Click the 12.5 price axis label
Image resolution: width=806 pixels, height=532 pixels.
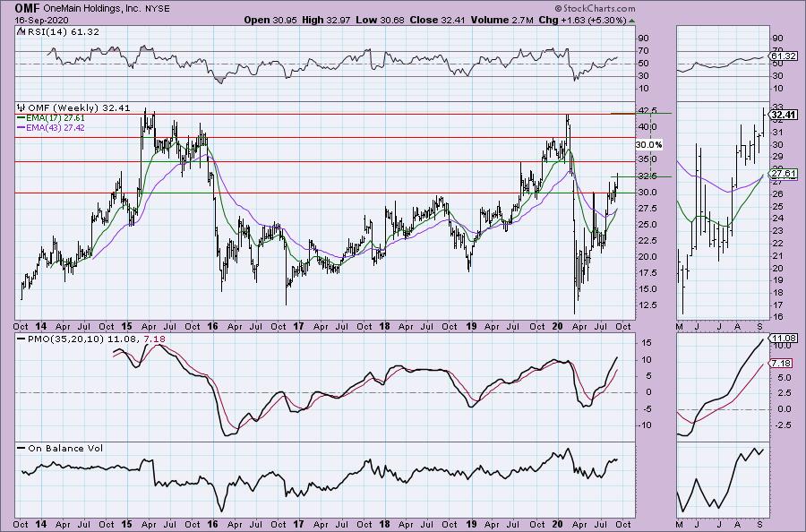[x=646, y=305]
